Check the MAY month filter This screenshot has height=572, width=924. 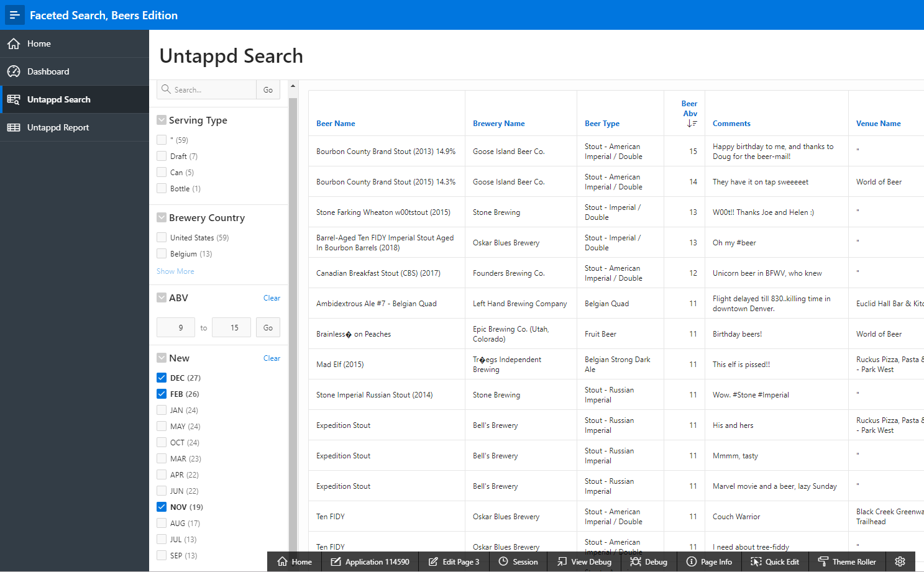pos(162,426)
